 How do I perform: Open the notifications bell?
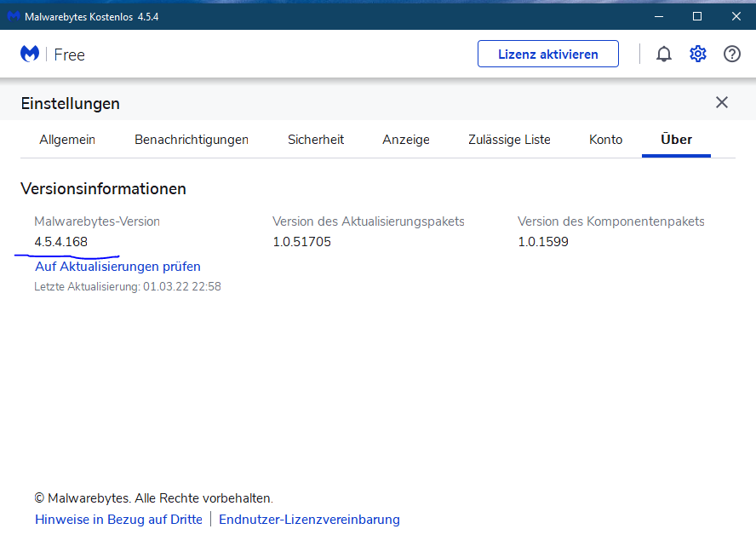664,54
